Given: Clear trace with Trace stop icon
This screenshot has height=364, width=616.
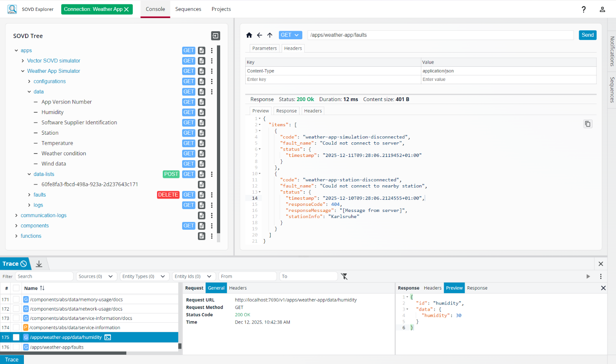Looking at the screenshot, I should pos(23,264).
